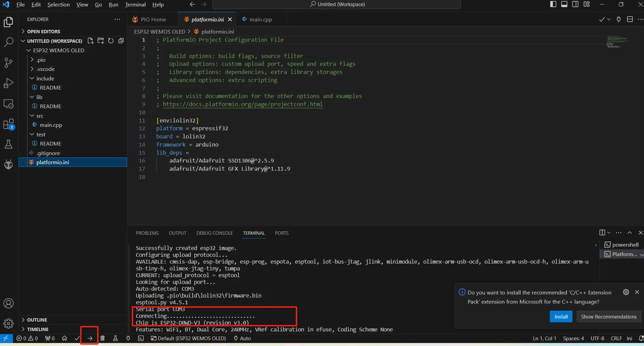Open the Run and Debug view

(8, 83)
